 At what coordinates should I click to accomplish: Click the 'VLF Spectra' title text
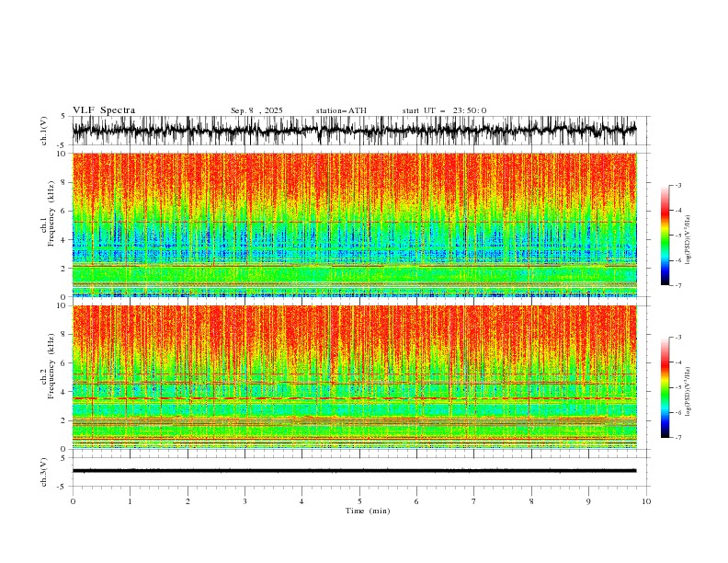(x=104, y=110)
